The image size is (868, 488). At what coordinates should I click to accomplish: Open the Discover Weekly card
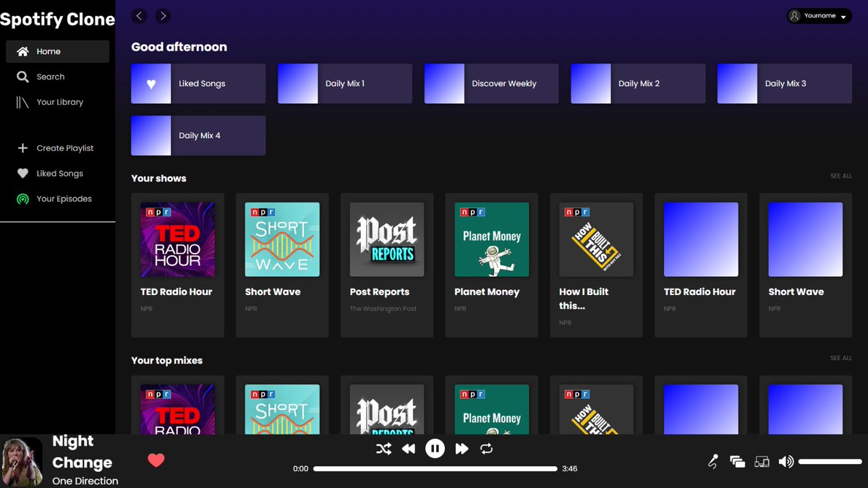click(491, 84)
